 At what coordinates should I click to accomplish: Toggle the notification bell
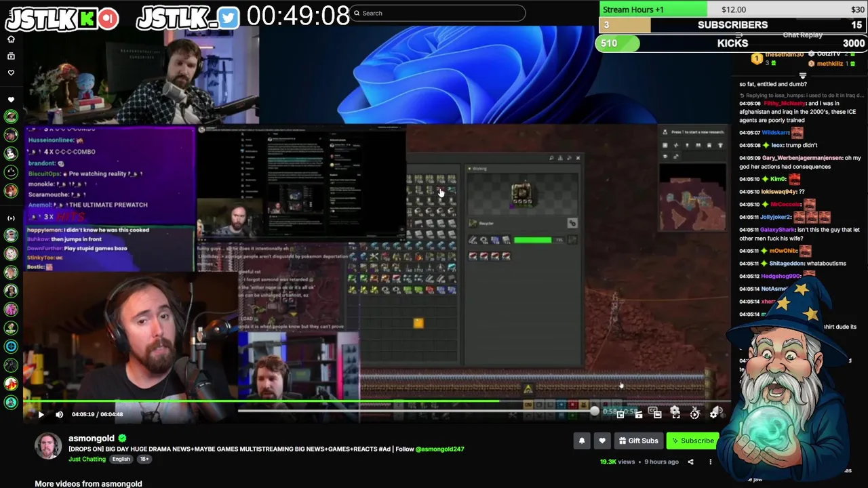(x=581, y=441)
